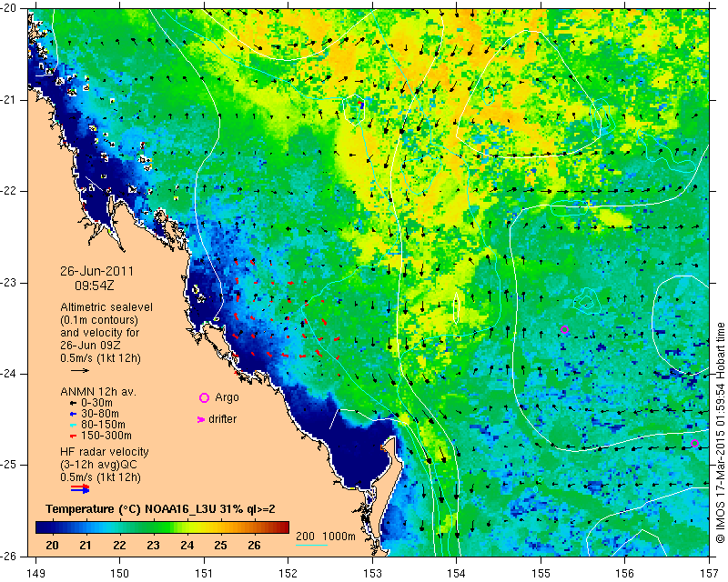Viewport: 728px width, 582px height.
Task: Click the HF radar velocity heading
Action: point(105,452)
